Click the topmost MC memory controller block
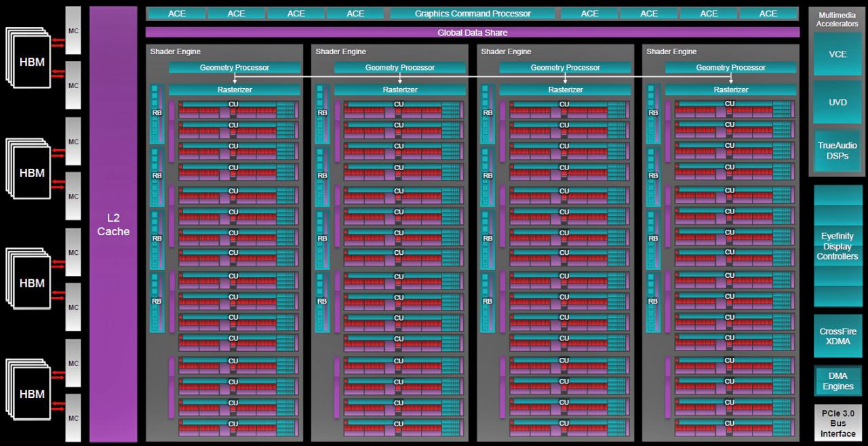 pos(73,31)
